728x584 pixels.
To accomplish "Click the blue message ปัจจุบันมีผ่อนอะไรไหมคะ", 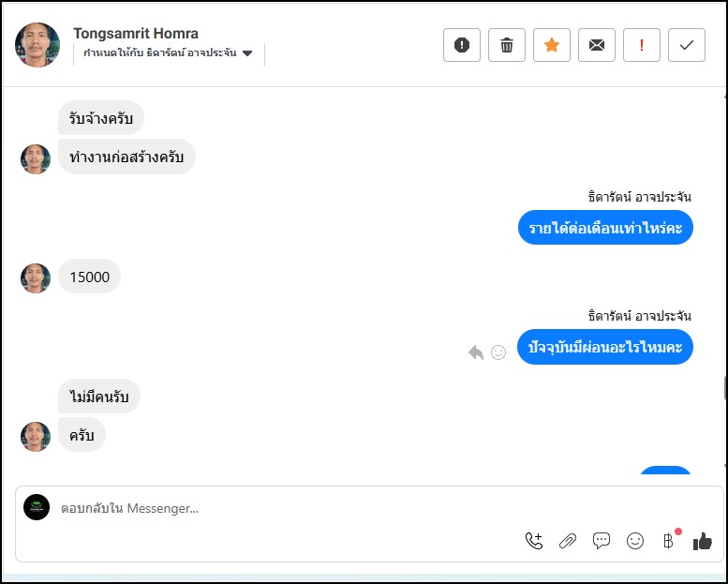I will click(x=605, y=347).
